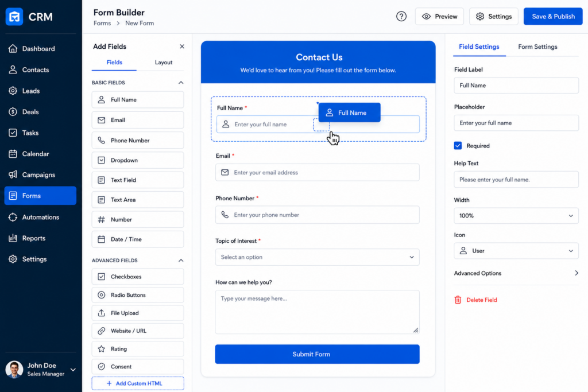Open the top bar Settings button

pyautogui.click(x=493, y=17)
